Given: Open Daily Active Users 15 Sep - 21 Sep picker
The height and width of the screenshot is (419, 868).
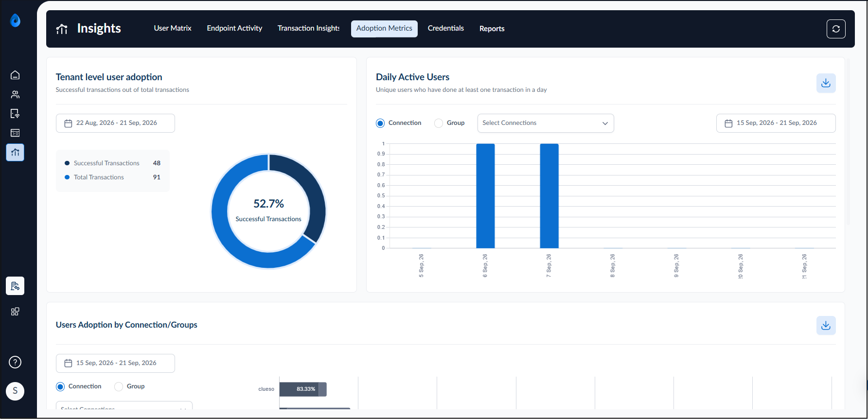Looking at the screenshot, I should 776,123.
